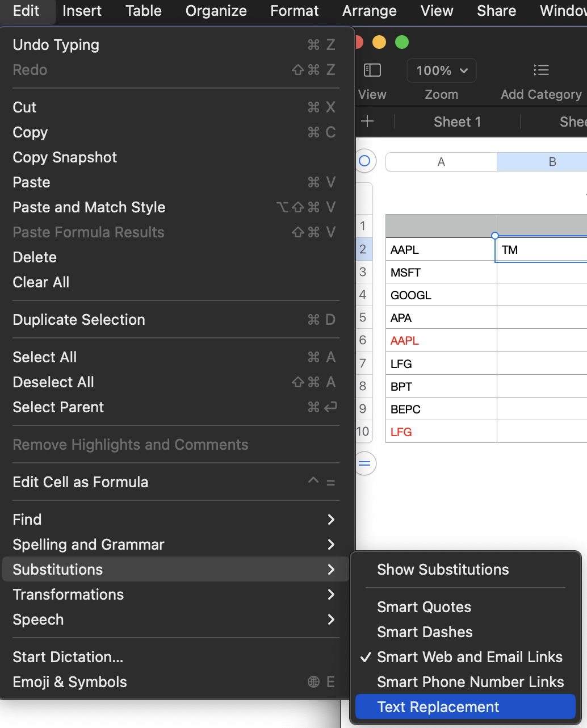The width and height of the screenshot is (587, 728).
Task: Select column A header
Action: click(441, 162)
